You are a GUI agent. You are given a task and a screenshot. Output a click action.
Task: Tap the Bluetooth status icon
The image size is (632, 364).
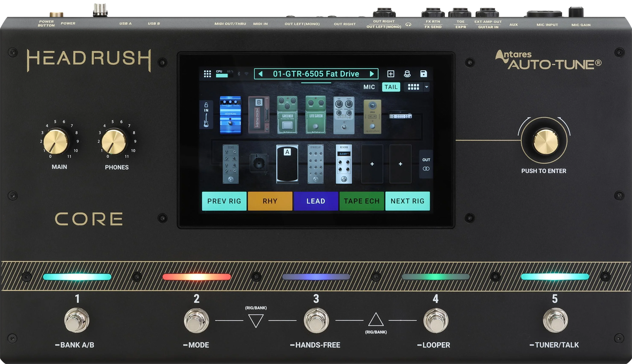(239, 74)
